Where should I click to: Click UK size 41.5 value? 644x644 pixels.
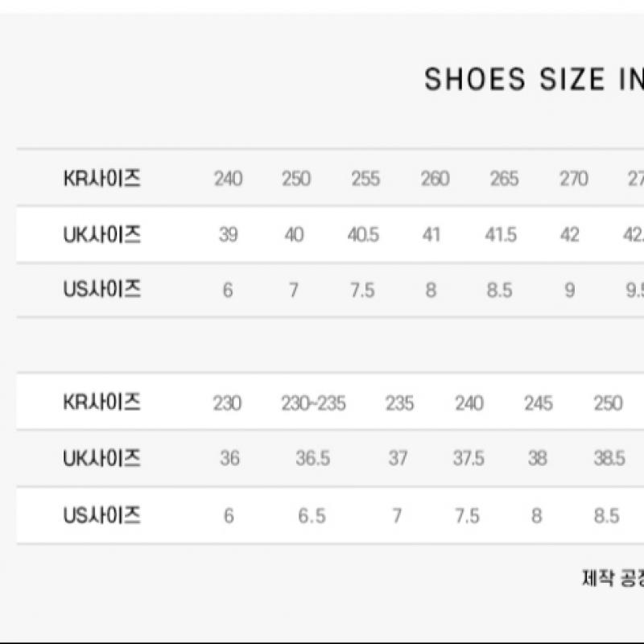501,236
